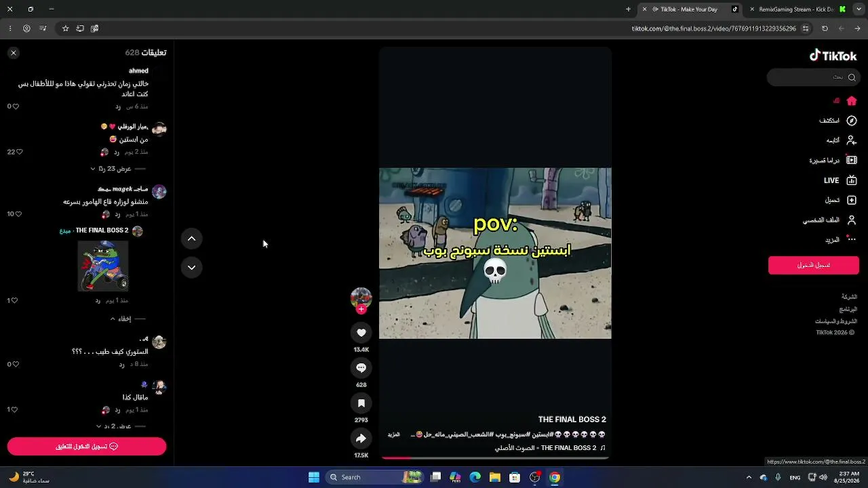
Task: Open the video author's round avatar
Action: click(361, 298)
